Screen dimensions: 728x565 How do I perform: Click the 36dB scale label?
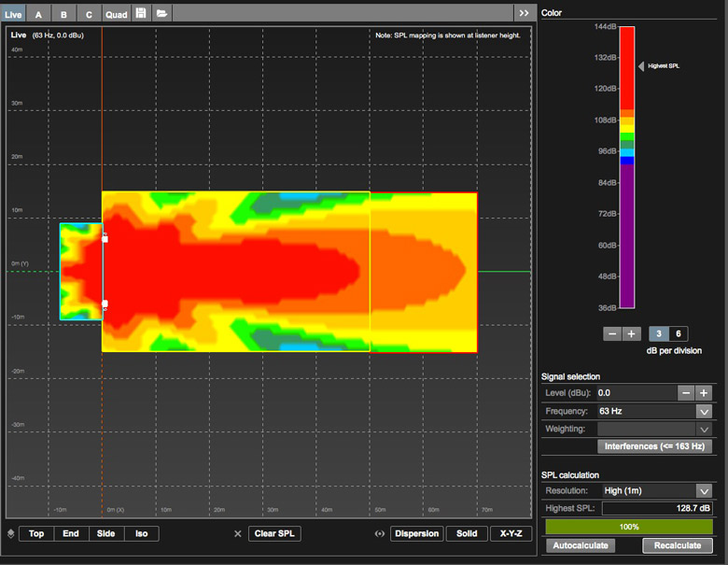click(607, 307)
